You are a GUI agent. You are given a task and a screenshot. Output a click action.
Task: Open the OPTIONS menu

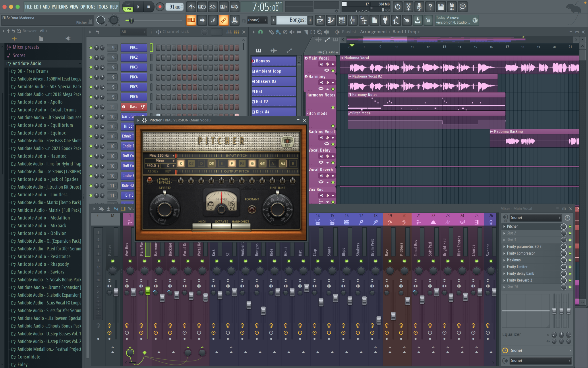88,7
